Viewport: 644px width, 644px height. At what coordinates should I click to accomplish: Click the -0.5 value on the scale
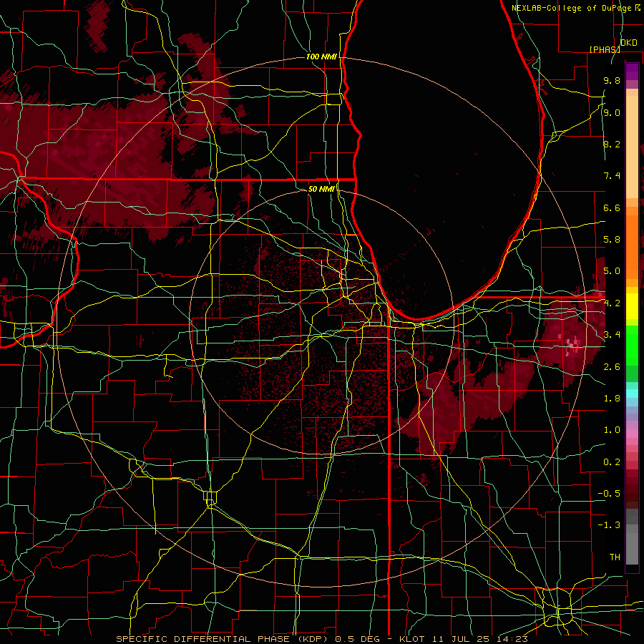[609, 494]
